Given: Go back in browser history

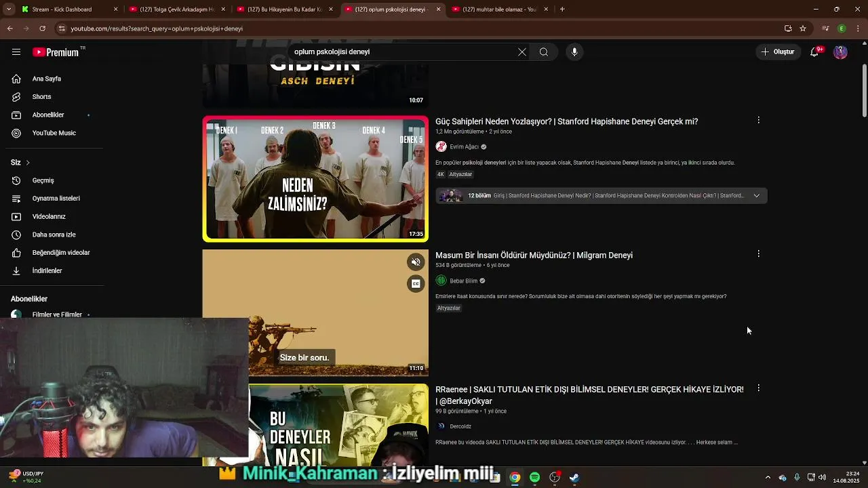Looking at the screenshot, I should [x=9, y=28].
